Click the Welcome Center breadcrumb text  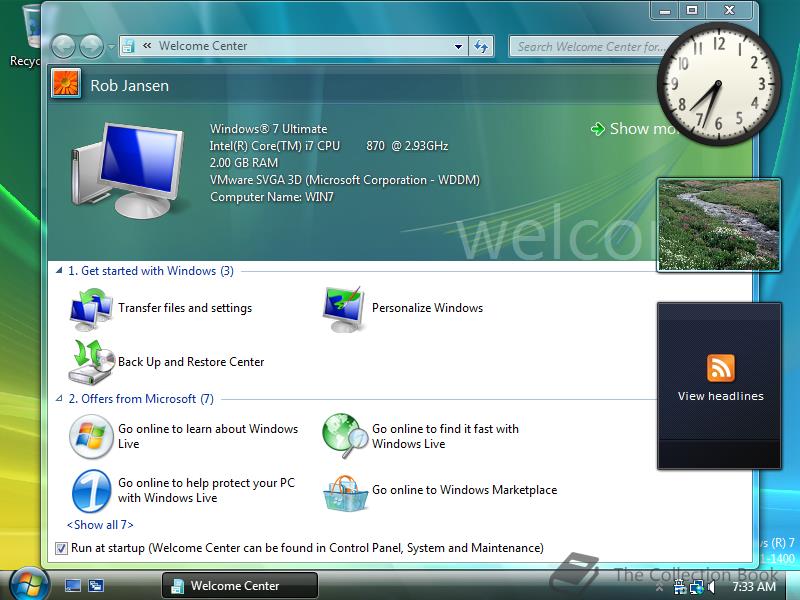click(203, 46)
